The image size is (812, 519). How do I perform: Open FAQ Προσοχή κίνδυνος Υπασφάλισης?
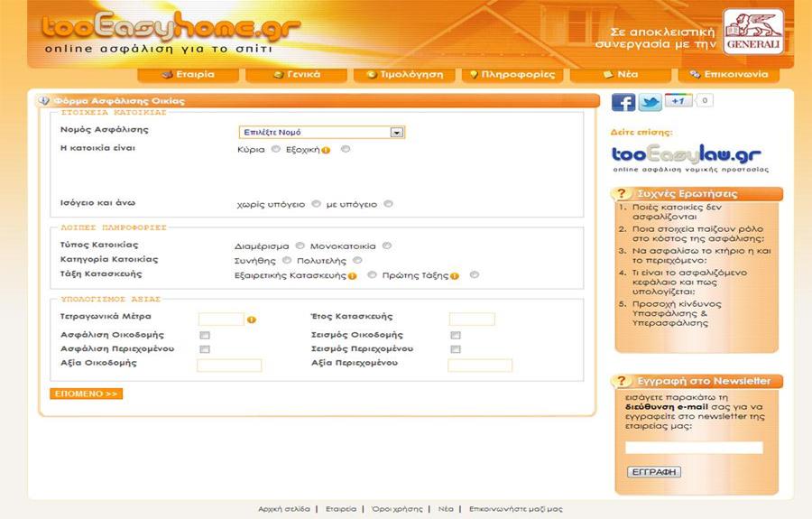tap(677, 313)
